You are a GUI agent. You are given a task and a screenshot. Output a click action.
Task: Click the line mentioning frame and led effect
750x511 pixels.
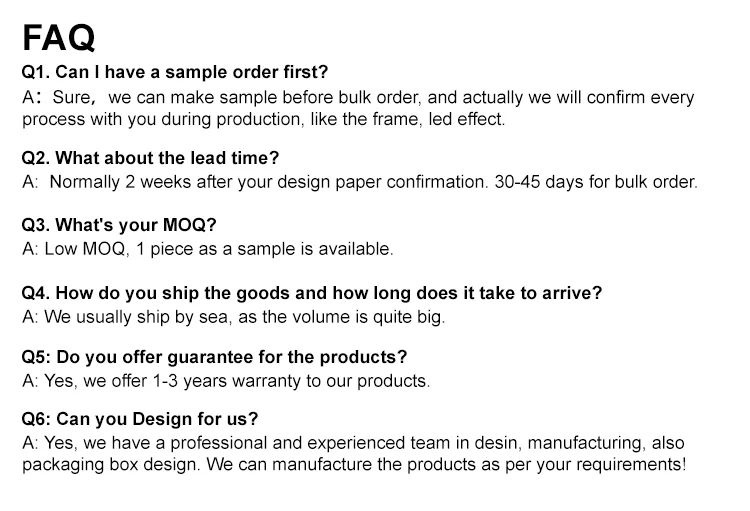[264, 119]
